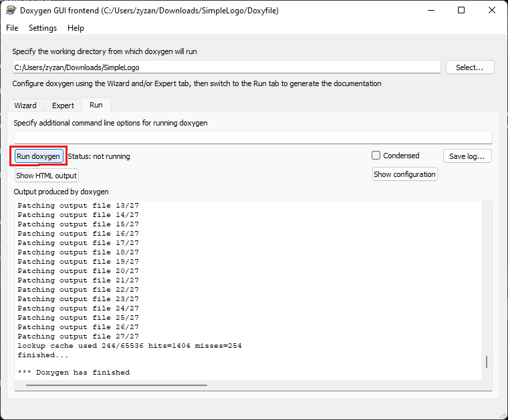Screen dimensions: 508x420
Task: Click the 'lookup cache used 244/65536' line
Action: [130, 346]
